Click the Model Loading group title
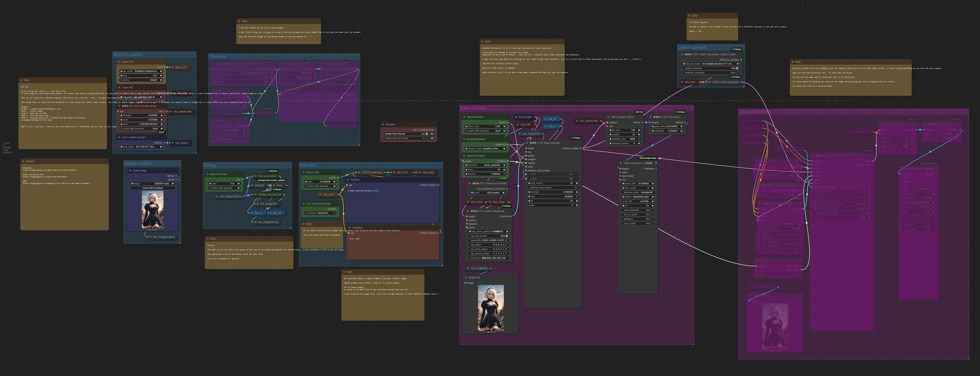 (x=128, y=55)
